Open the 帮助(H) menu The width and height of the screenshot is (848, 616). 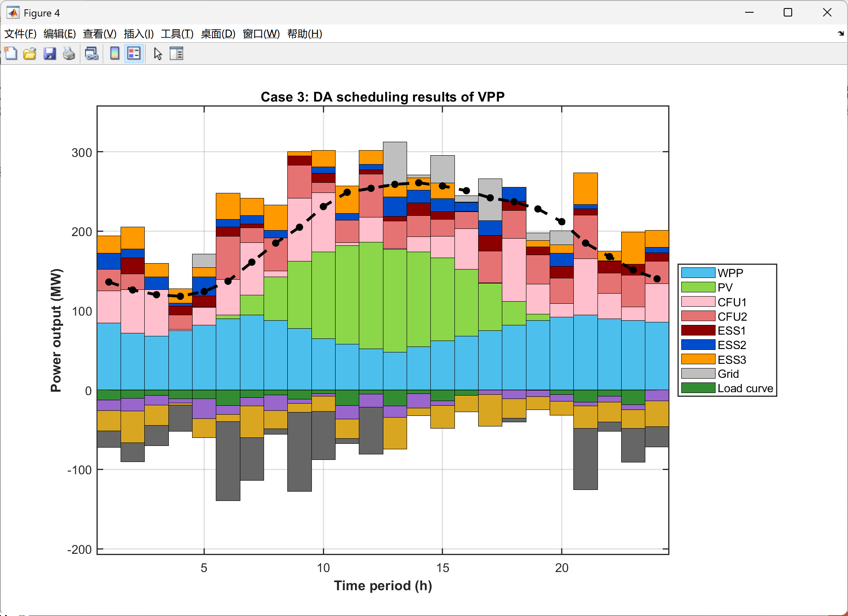pyautogui.click(x=304, y=34)
